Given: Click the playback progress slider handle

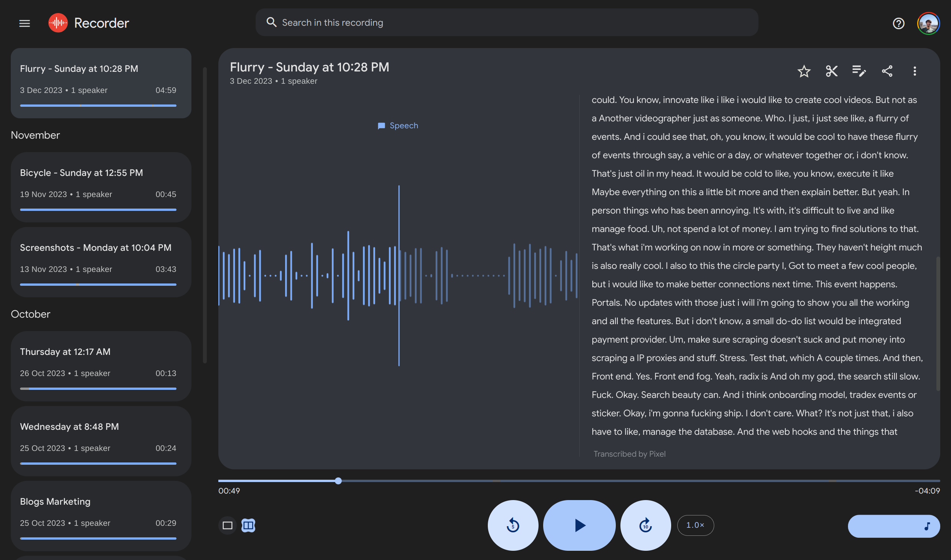Looking at the screenshot, I should (338, 480).
